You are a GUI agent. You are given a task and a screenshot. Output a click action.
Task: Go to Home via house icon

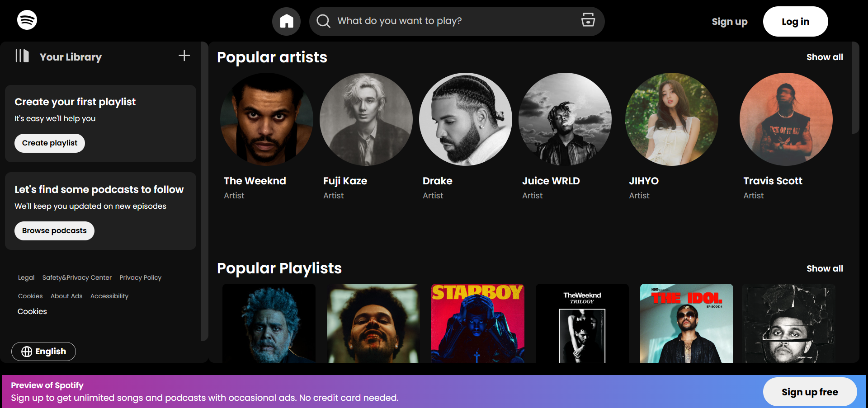pos(286,21)
